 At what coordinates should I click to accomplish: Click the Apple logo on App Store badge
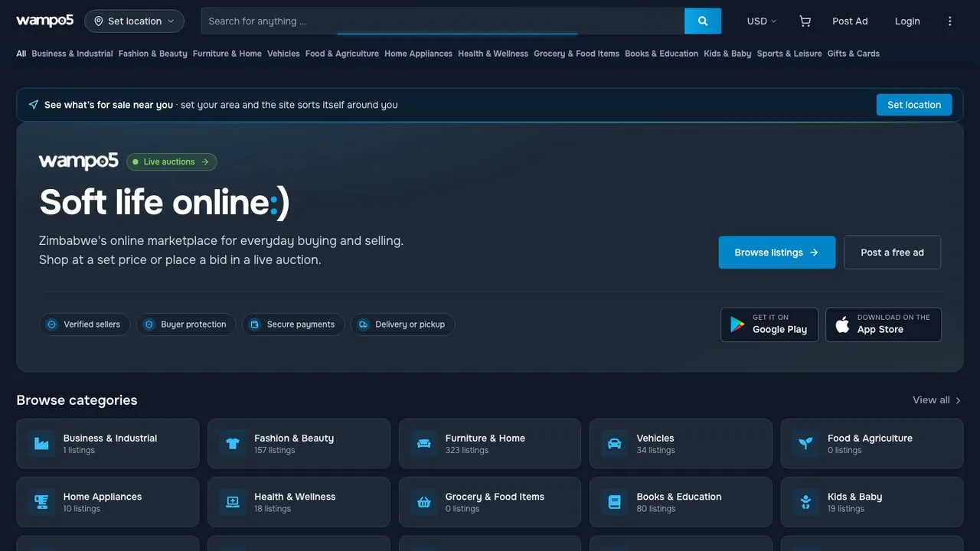[842, 324]
